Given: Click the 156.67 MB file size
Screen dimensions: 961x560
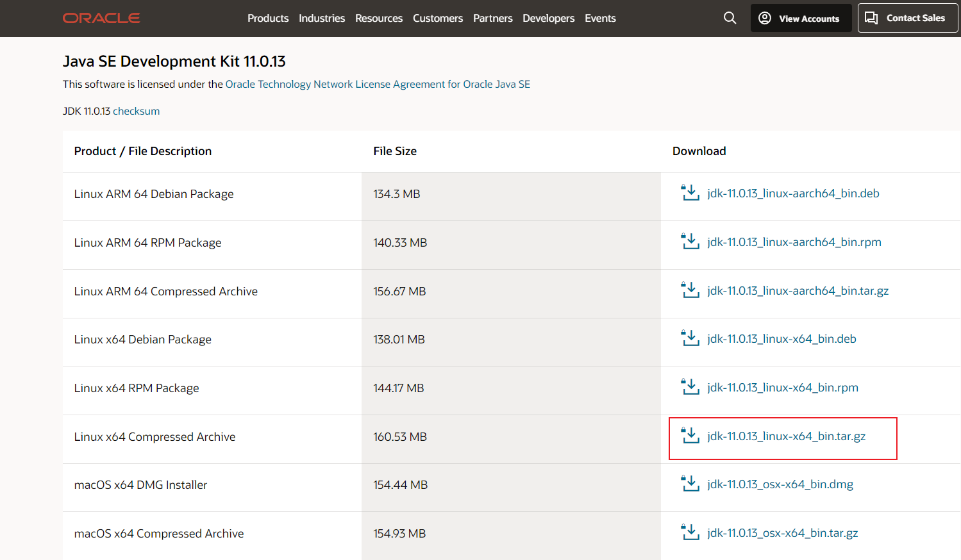Looking at the screenshot, I should pyautogui.click(x=400, y=291).
